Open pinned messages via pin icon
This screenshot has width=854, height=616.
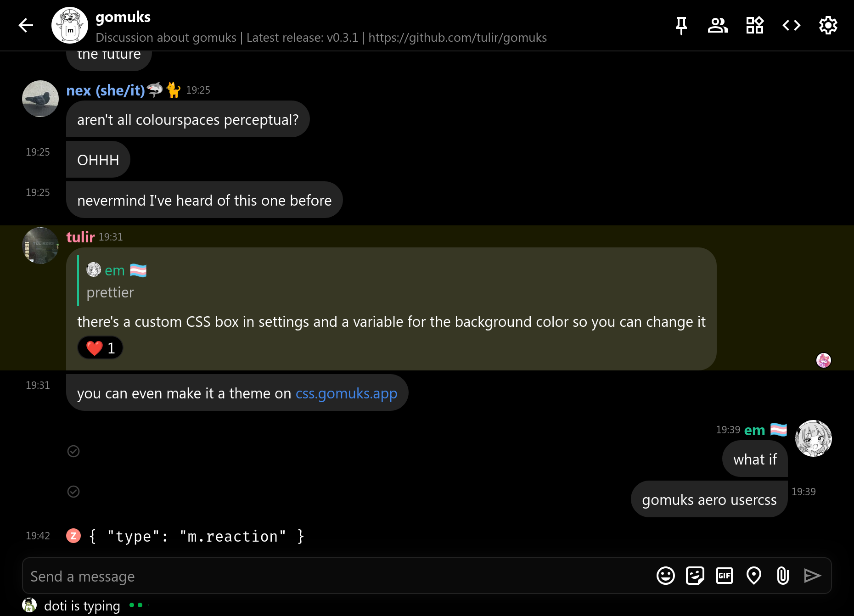[x=681, y=25]
